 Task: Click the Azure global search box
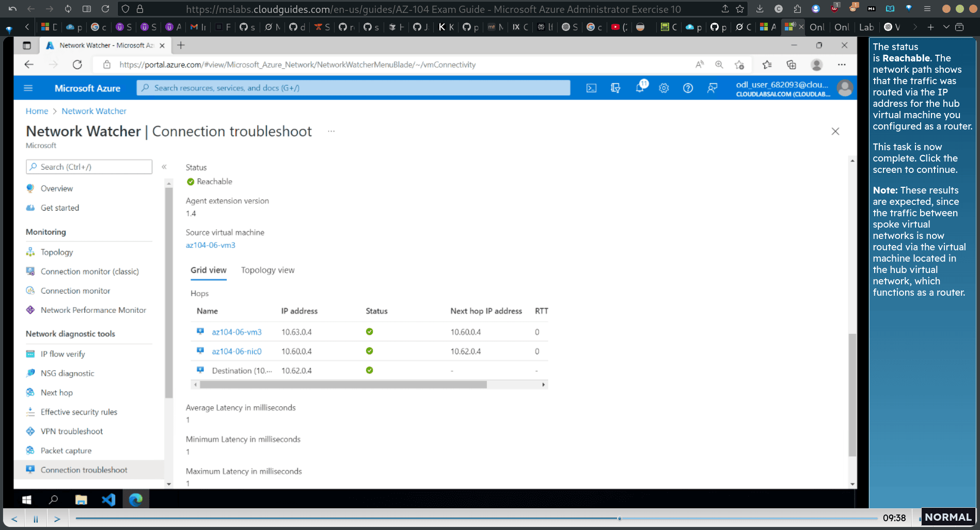tap(354, 88)
